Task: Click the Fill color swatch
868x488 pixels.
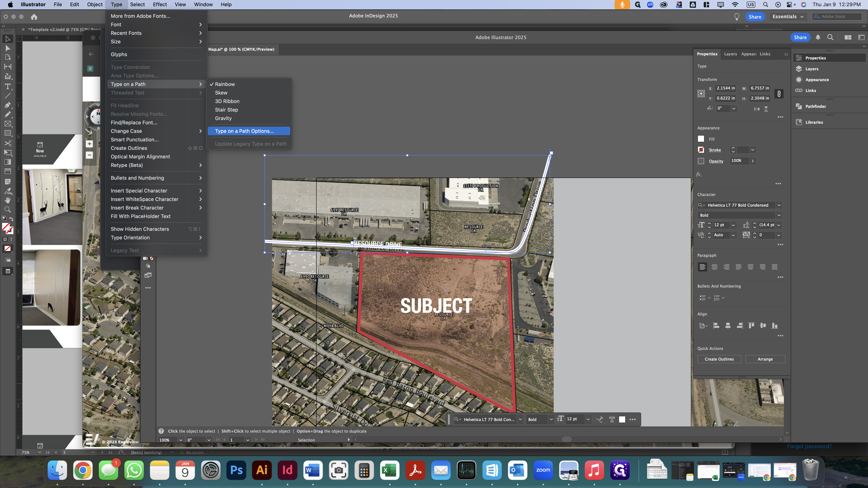Action: coord(701,139)
